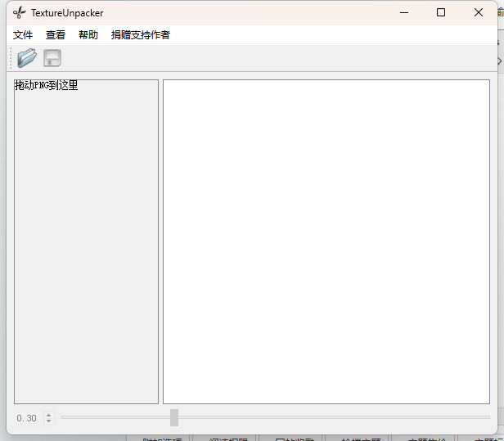Open the 文件 menu
This screenshot has height=441, width=504.
pyautogui.click(x=23, y=34)
